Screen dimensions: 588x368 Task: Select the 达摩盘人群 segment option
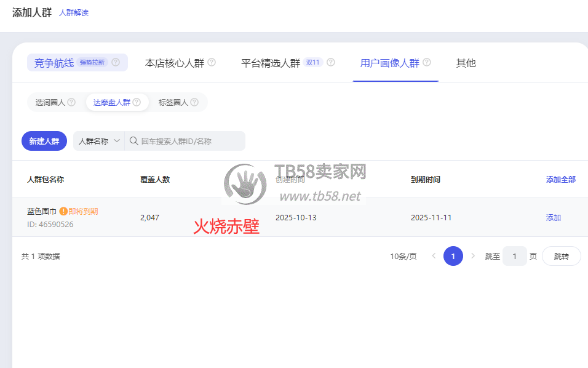112,103
